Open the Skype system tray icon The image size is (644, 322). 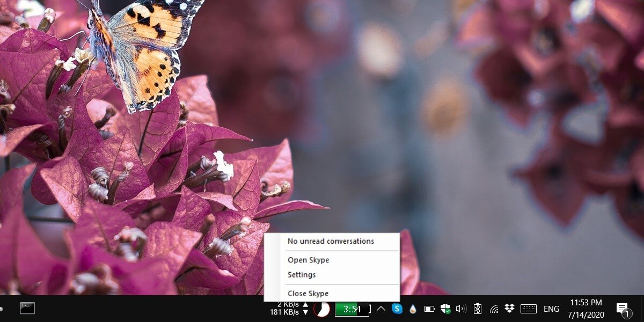[397, 309]
